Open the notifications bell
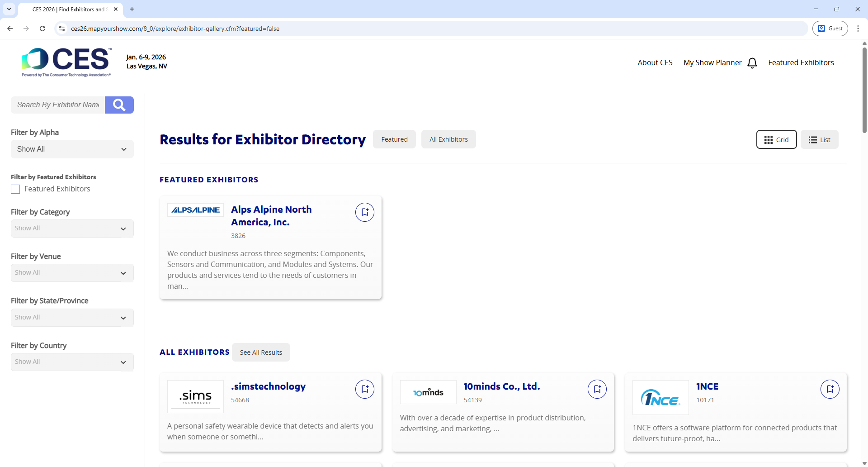 click(x=752, y=62)
